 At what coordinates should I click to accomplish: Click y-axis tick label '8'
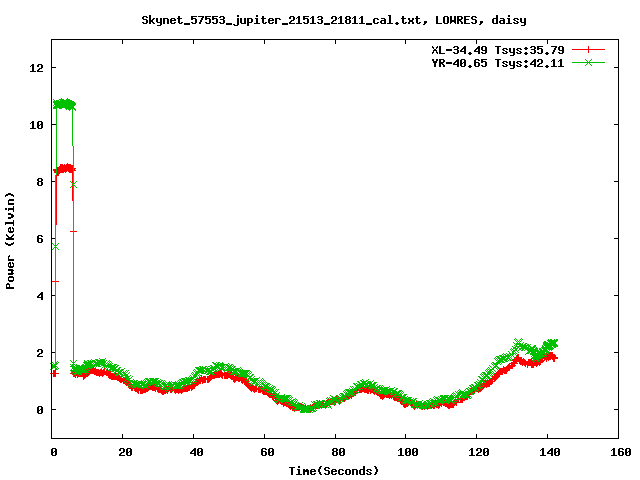point(40,182)
